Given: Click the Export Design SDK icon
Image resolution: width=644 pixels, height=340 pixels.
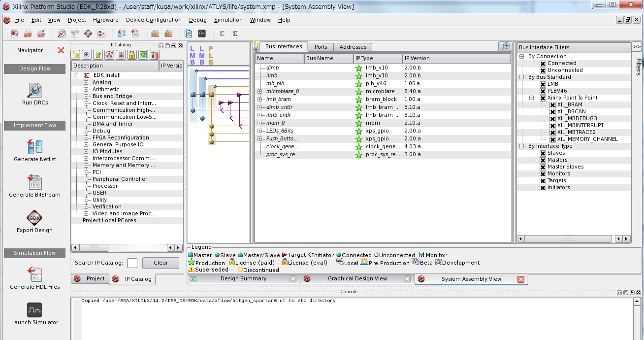Looking at the screenshot, I should [x=35, y=218].
